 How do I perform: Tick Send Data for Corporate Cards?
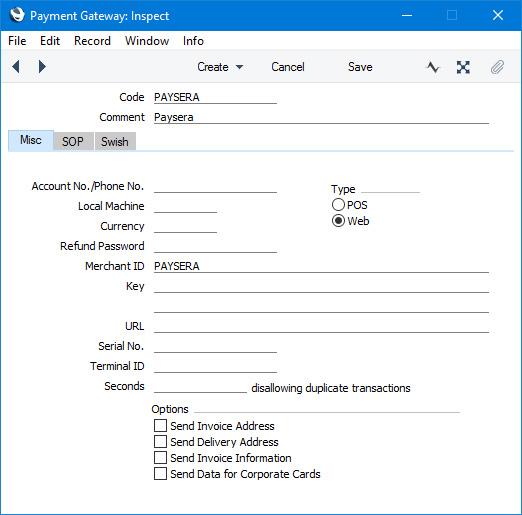(160, 474)
